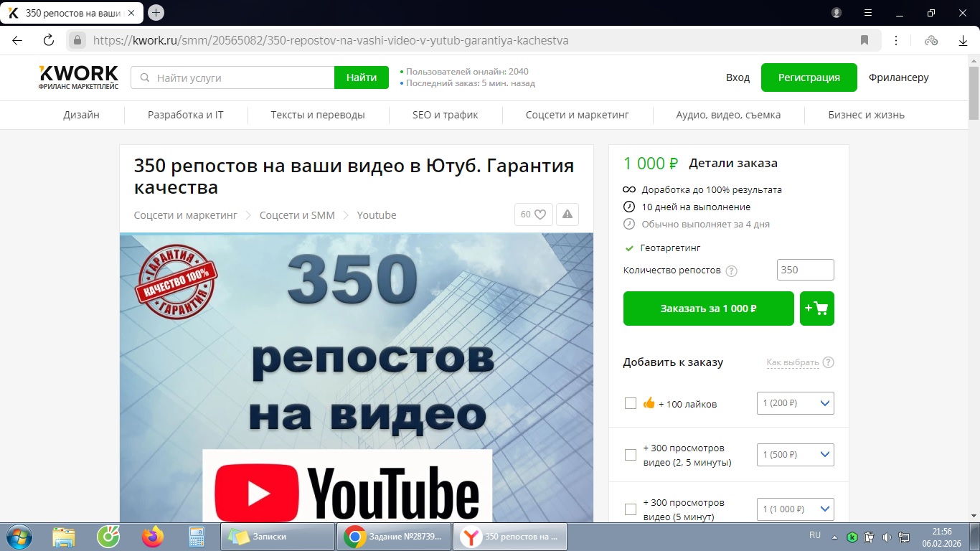Open the Фрилансеру link
Image resolution: width=980 pixels, height=551 pixels.
coord(899,77)
